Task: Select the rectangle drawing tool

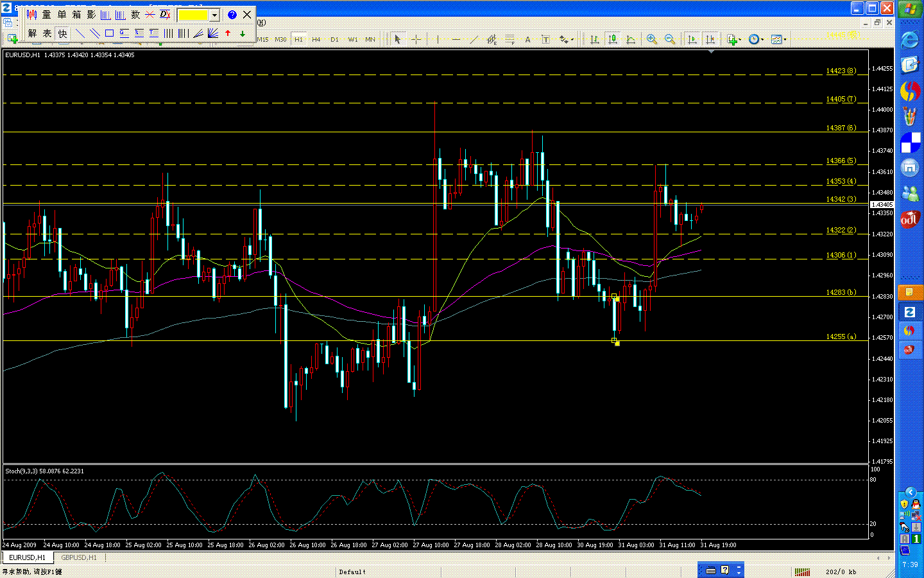Action: click(x=110, y=33)
